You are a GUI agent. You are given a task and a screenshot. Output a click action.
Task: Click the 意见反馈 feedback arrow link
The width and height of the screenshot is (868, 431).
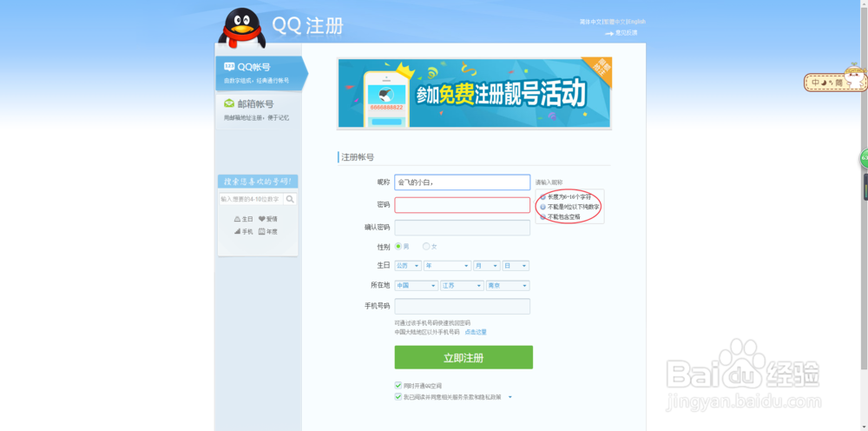coord(621,33)
